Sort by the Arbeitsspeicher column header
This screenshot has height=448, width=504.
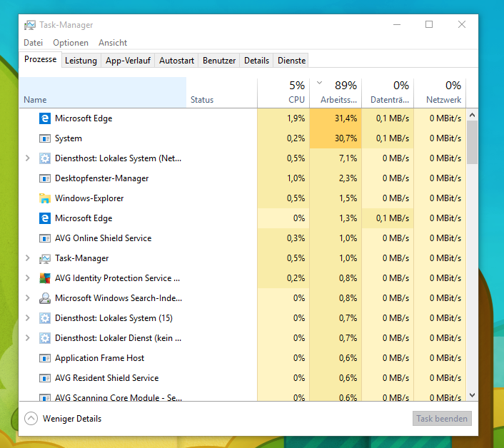[336, 93]
